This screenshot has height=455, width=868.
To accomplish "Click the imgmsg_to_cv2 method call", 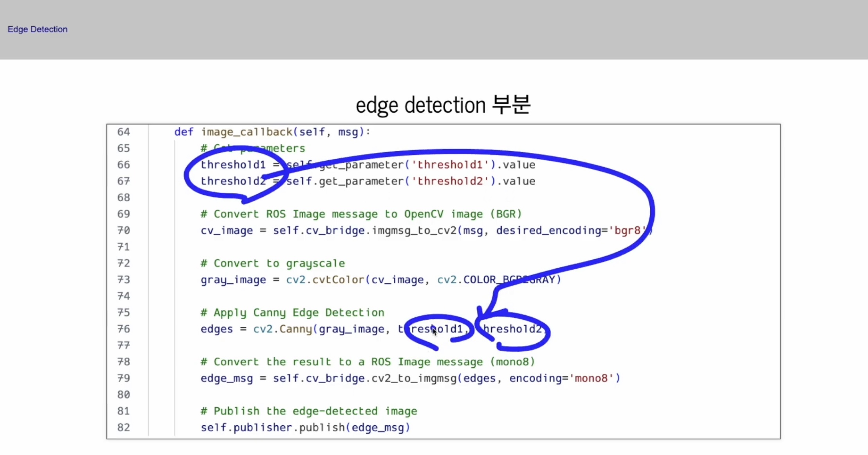I will click(414, 230).
